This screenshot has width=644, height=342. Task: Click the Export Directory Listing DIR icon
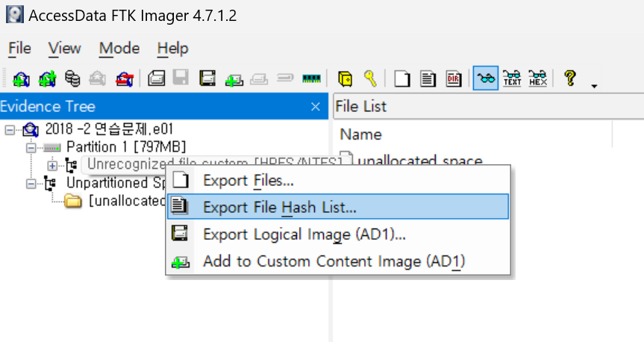point(454,78)
